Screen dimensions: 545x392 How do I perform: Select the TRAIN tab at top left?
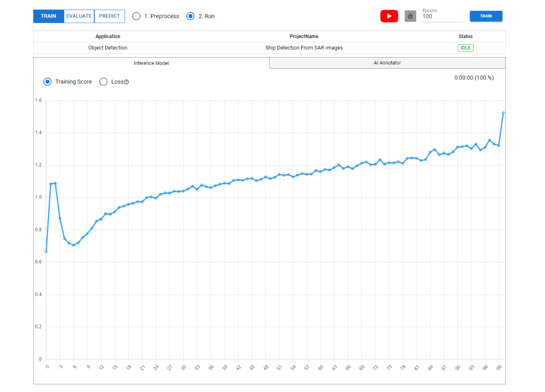tap(49, 16)
